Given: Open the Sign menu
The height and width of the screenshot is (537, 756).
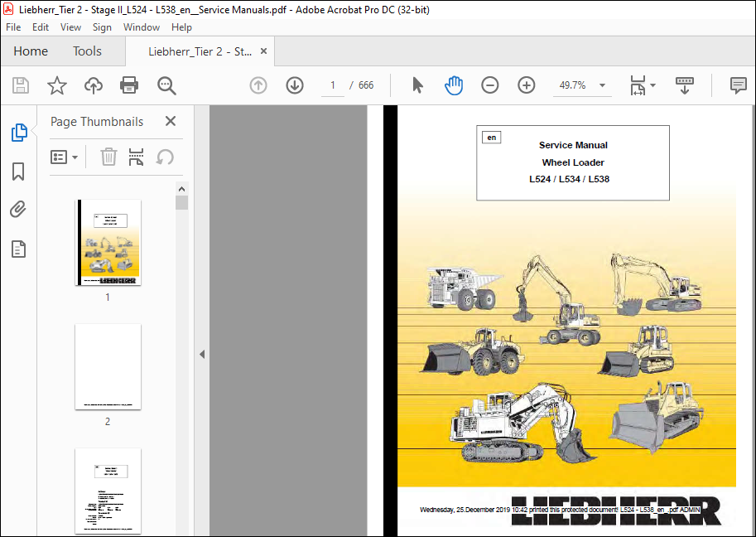Looking at the screenshot, I should [102, 27].
